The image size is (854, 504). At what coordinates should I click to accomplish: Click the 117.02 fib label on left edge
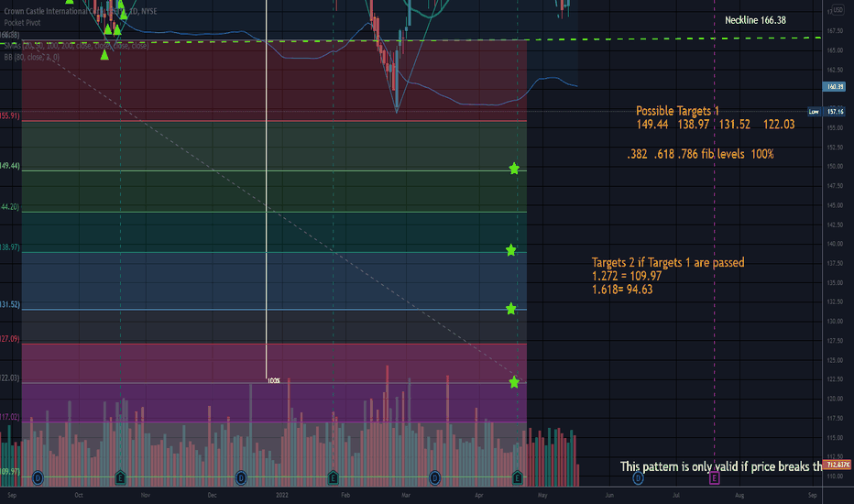10,417
